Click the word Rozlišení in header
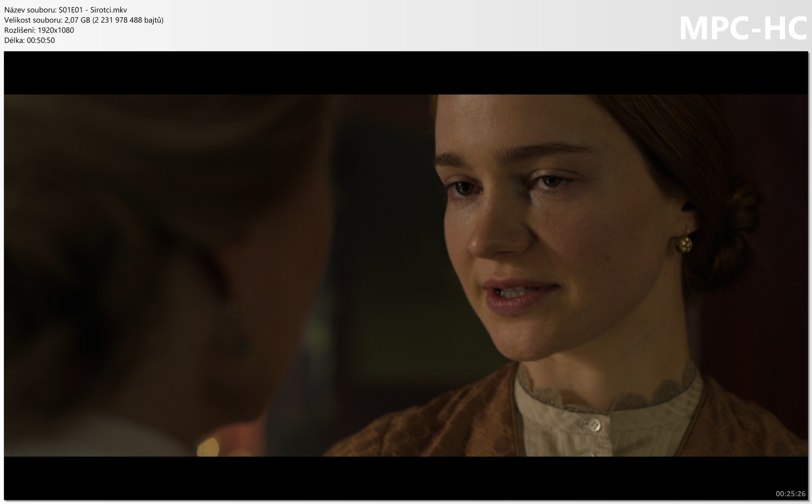812x504 pixels. pyautogui.click(x=19, y=30)
